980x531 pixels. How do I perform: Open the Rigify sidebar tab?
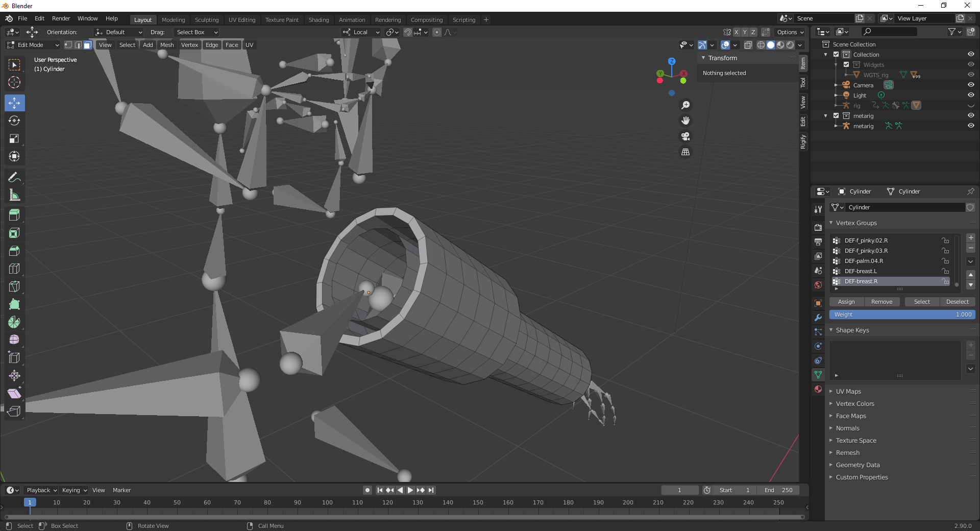click(x=803, y=141)
